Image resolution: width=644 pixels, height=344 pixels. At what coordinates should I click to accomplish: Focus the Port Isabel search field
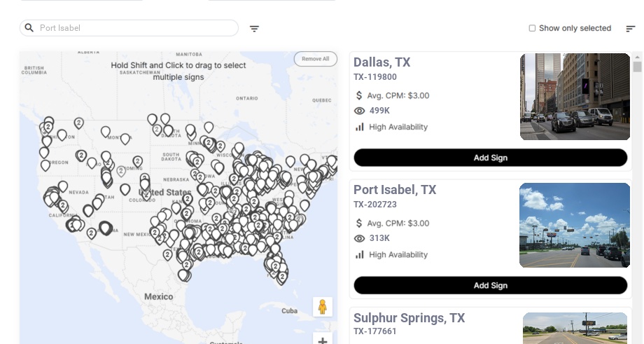pyautogui.click(x=136, y=28)
